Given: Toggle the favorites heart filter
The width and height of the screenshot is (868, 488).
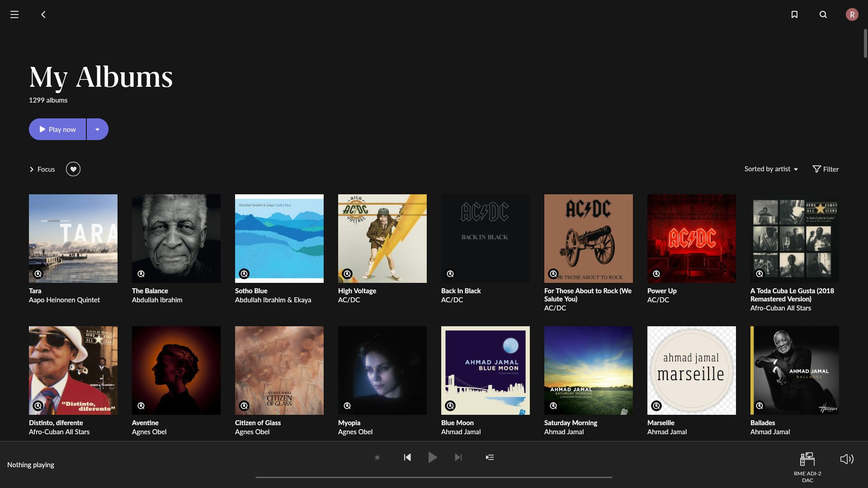Looking at the screenshot, I should [73, 169].
